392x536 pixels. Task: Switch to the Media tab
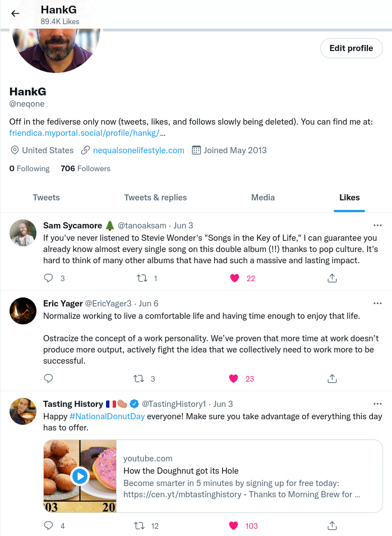click(x=263, y=198)
